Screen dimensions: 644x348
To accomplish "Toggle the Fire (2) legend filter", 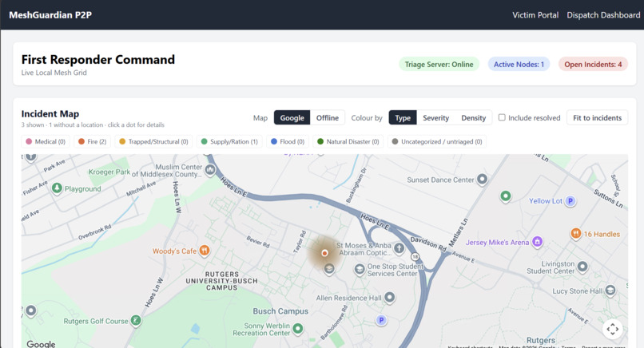I will pyautogui.click(x=93, y=141).
